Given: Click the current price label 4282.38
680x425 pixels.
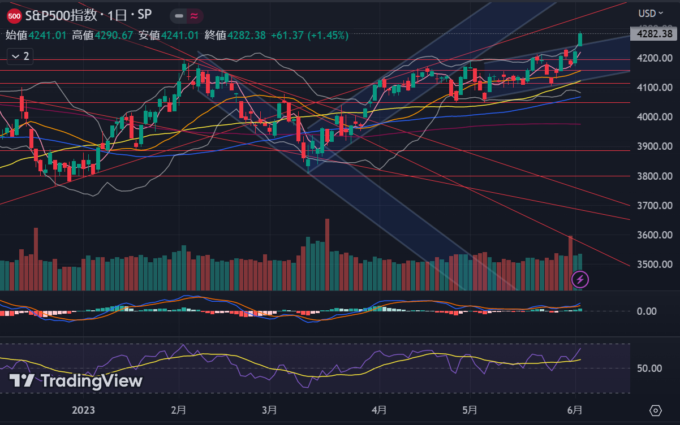Looking at the screenshot, I should coord(651,34).
